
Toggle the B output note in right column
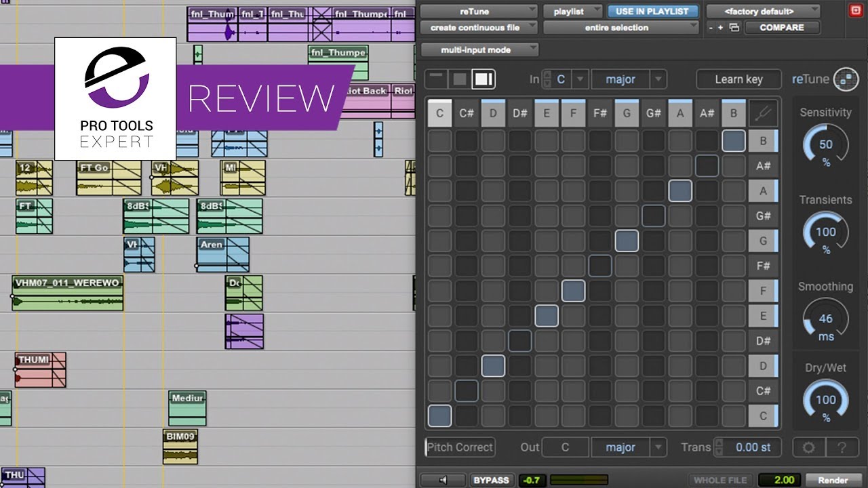(763, 141)
